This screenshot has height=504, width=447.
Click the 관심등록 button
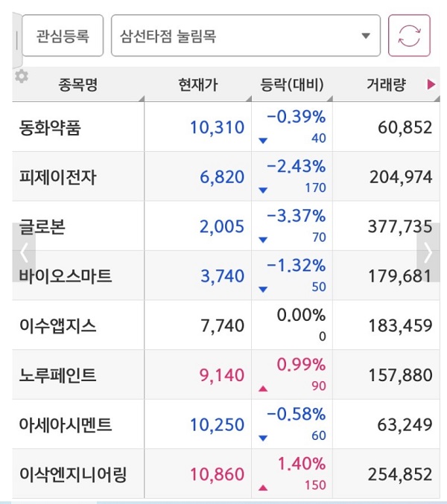(63, 35)
